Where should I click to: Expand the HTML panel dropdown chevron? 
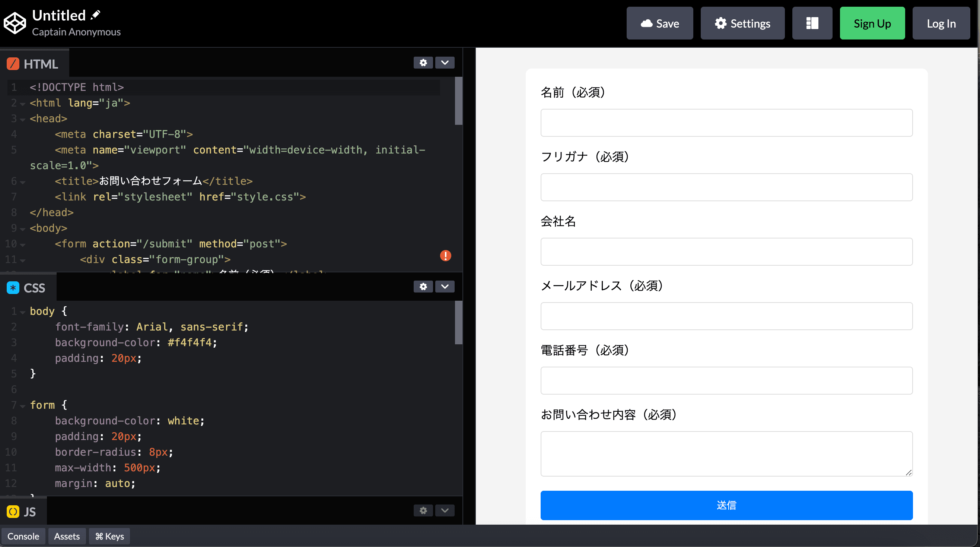point(445,63)
